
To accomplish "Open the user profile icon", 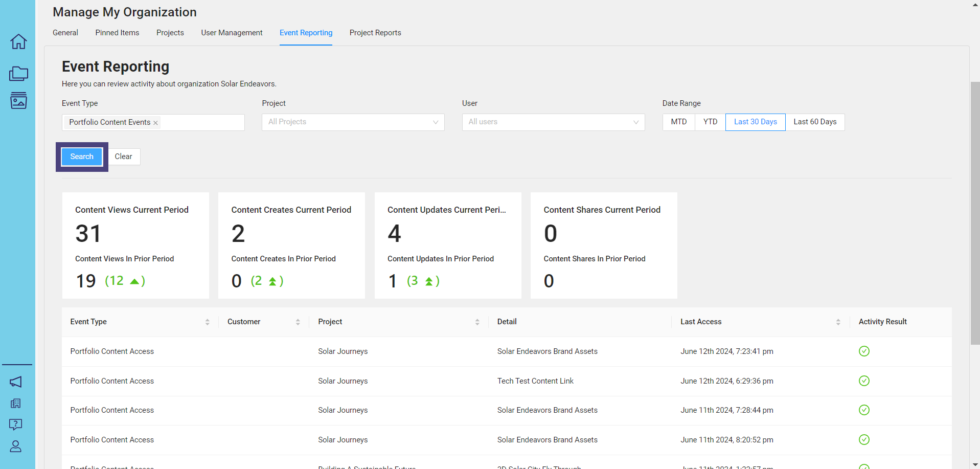I will 16,446.
